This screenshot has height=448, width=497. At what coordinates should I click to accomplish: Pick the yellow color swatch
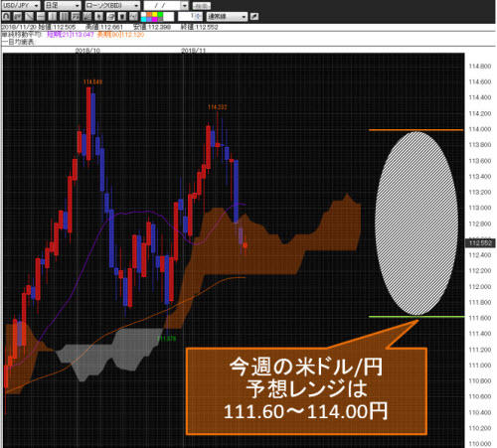(x=155, y=14)
